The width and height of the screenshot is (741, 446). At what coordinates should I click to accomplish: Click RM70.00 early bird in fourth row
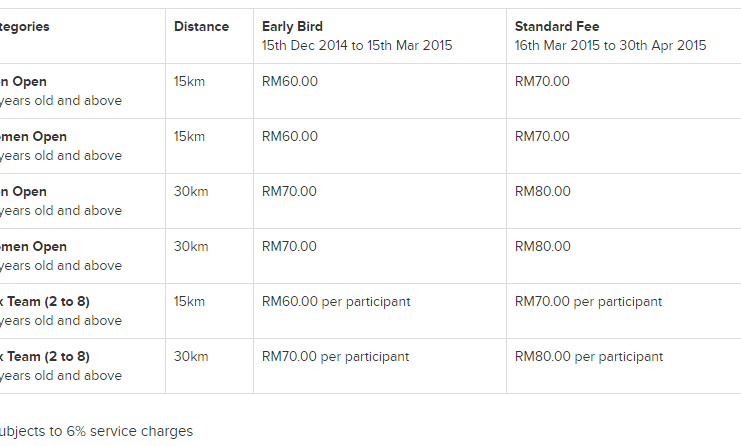coord(289,247)
